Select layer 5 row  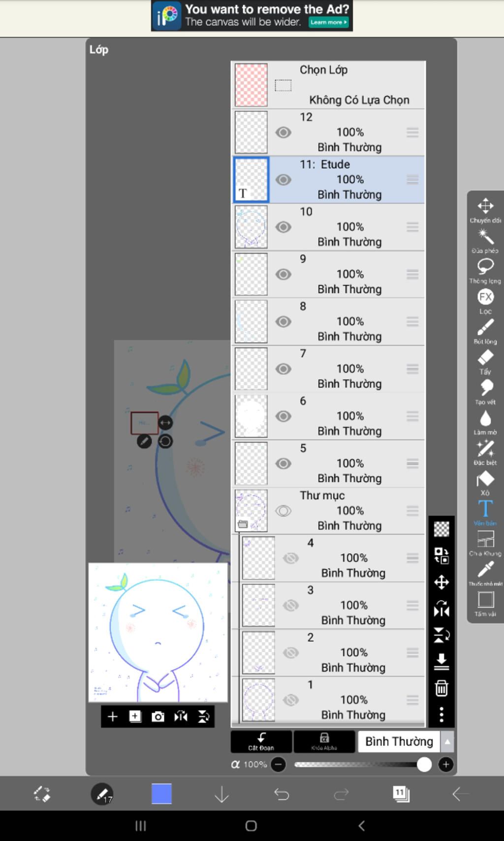tap(328, 463)
